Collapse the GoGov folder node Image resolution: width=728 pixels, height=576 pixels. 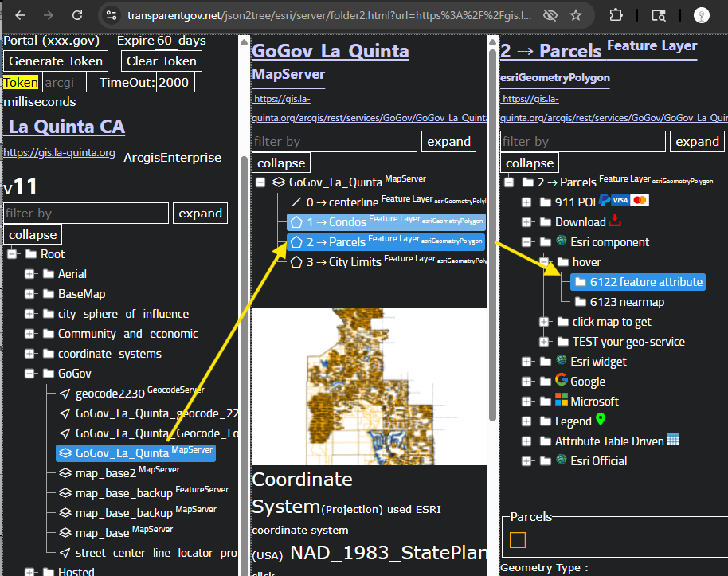(x=29, y=374)
